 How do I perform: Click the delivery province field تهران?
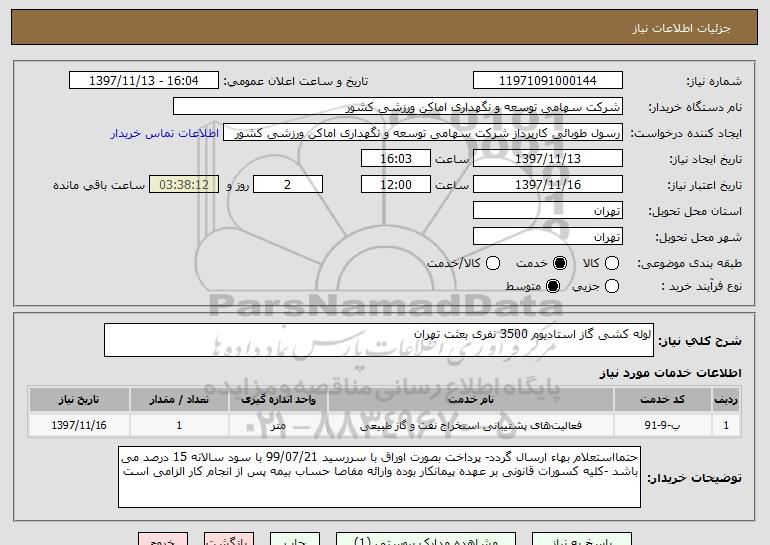(x=548, y=211)
